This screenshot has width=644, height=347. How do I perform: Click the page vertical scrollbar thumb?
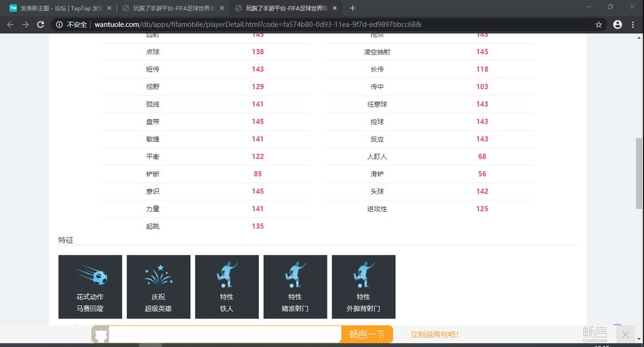click(639, 173)
